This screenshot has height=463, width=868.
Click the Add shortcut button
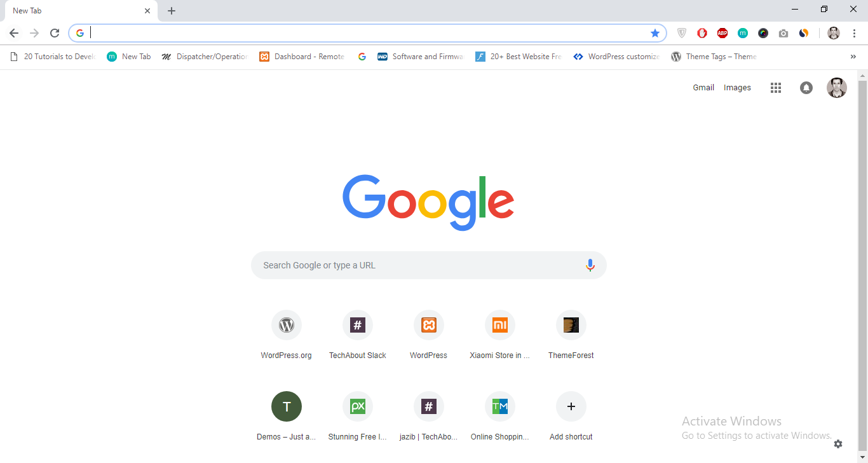tap(571, 417)
